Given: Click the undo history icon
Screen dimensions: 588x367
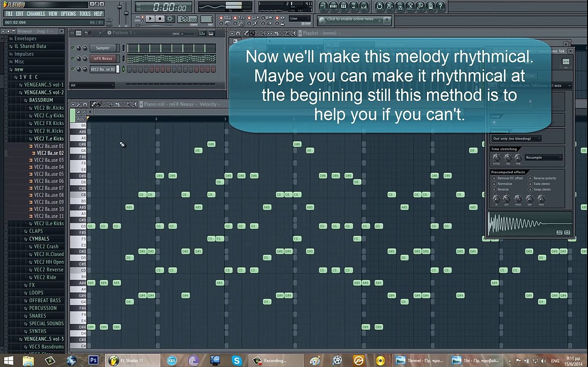Looking at the screenshot, I should pos(379,6).
